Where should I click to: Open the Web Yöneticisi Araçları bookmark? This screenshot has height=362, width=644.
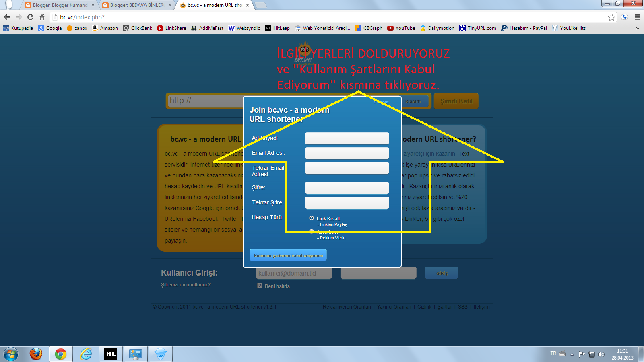[x=322, y=28]
